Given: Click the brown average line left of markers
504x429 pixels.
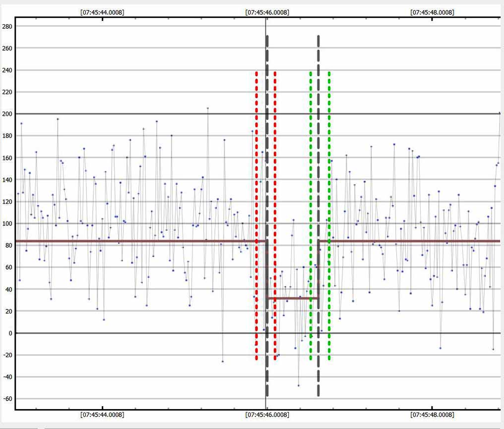Looking at the screenshot, I should pos(134,241).
